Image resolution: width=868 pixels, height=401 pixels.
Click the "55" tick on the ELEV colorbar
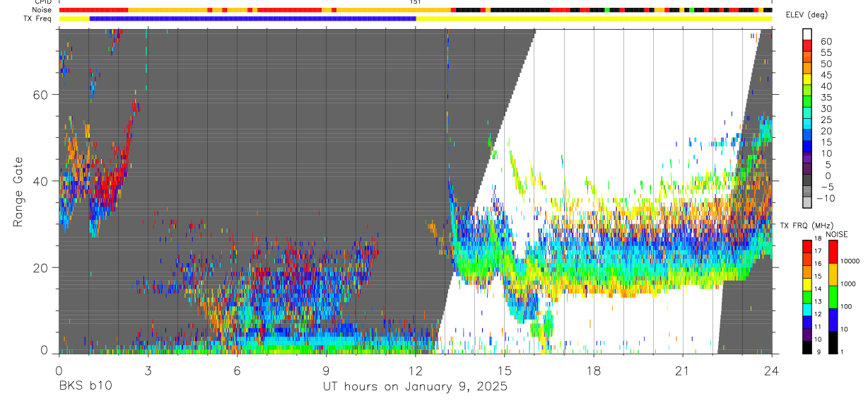pos(826,52)
